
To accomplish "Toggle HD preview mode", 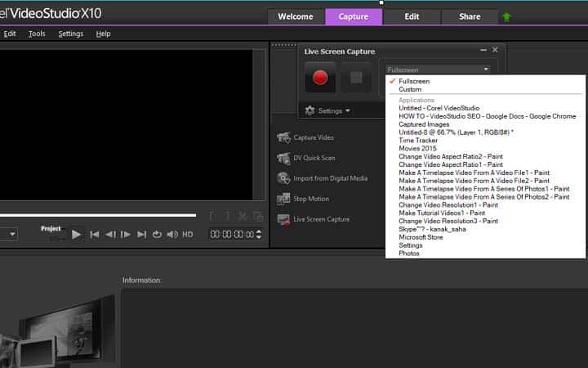I will coord(188,235).
